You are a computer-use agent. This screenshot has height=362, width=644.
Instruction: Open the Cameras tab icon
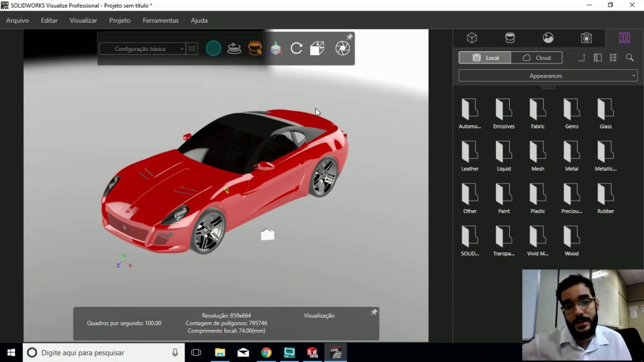(x=586, y=38)
